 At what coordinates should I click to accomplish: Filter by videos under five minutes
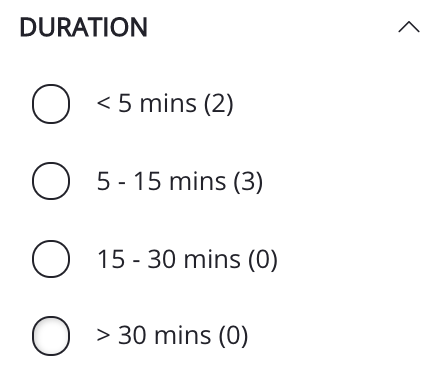coord(51,104)
